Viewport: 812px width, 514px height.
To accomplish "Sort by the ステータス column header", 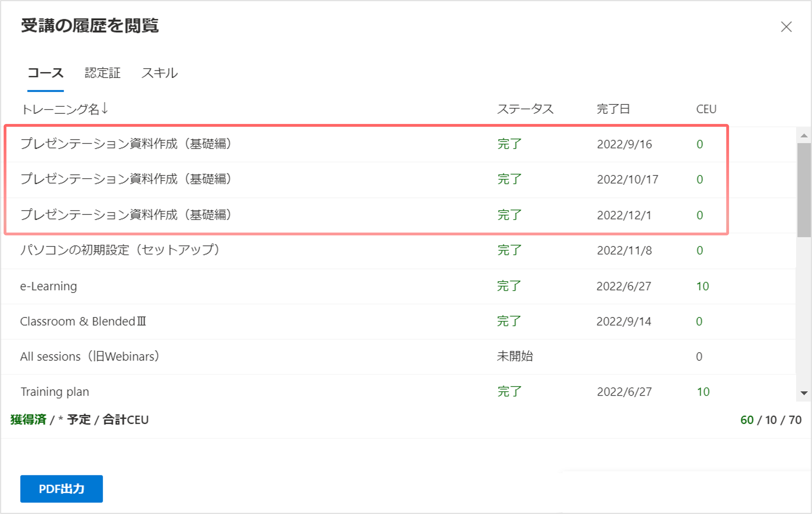I will click(525, 109).
